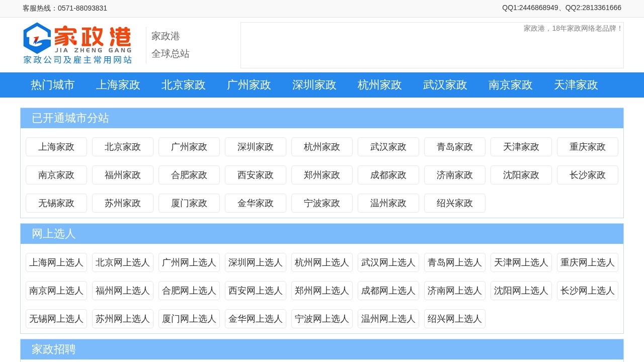Visit the 绍兴家政 city station
Screen dimensions: 644x362
455,203
